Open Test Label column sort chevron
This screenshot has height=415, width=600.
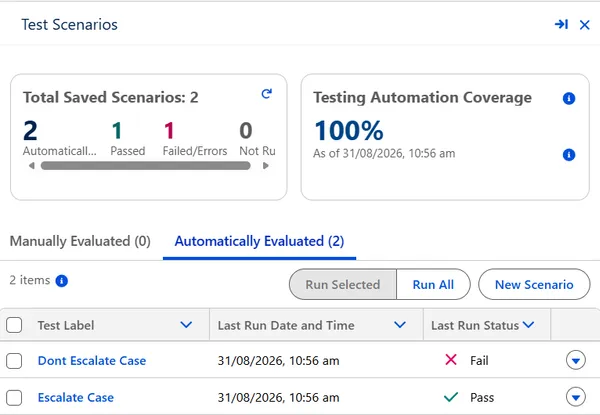(x=186, y=325)
